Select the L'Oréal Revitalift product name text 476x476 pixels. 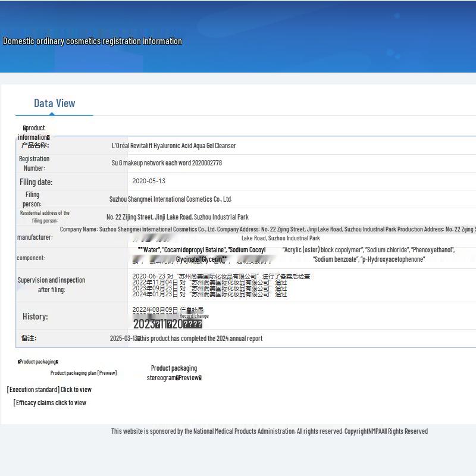click(x=174, y=146)
